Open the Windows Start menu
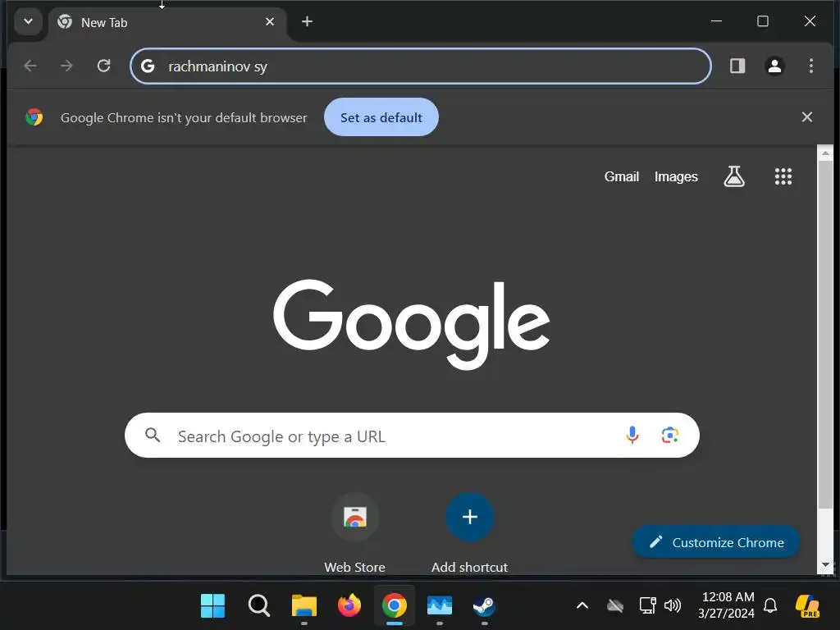840x630 pixels. click(x=212, y=605)
